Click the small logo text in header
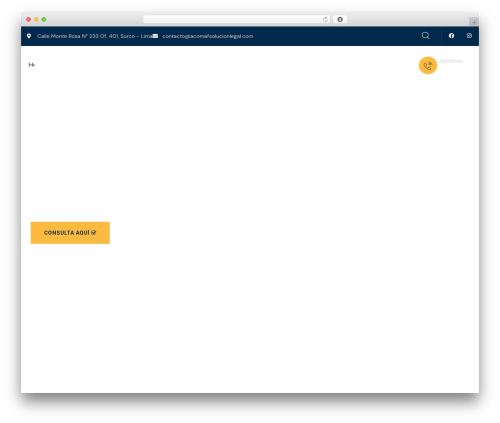 [x=32, y=65]
